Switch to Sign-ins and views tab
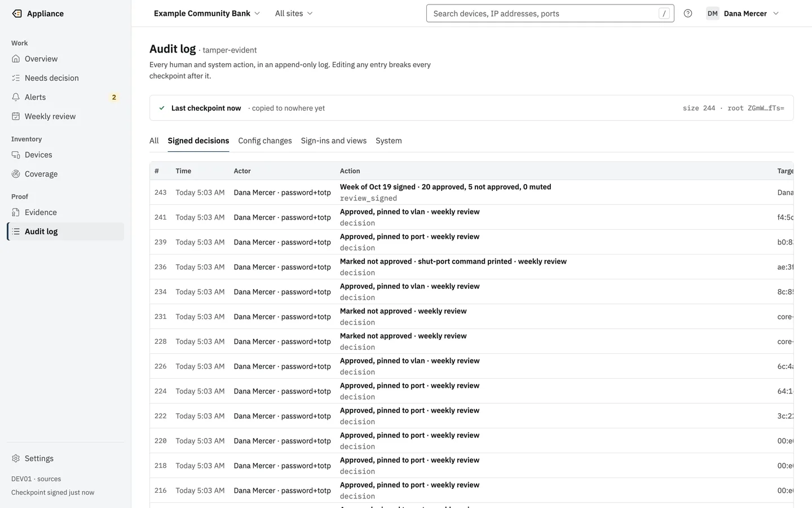 click(334, 141)
